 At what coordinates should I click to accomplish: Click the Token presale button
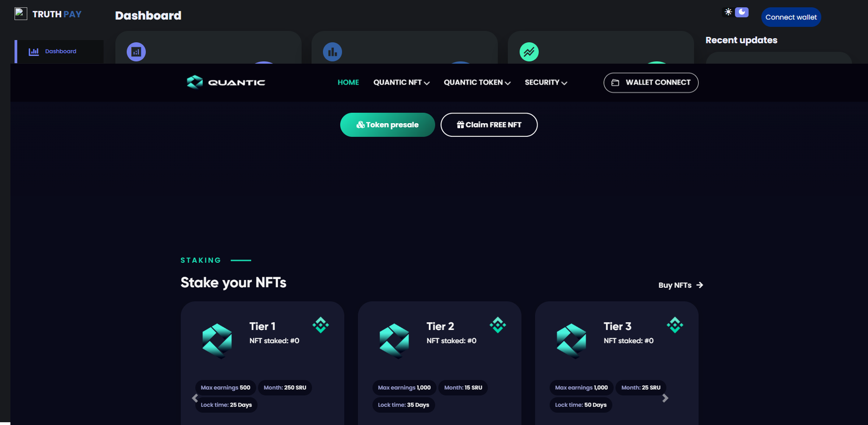[x=387, y=125]
